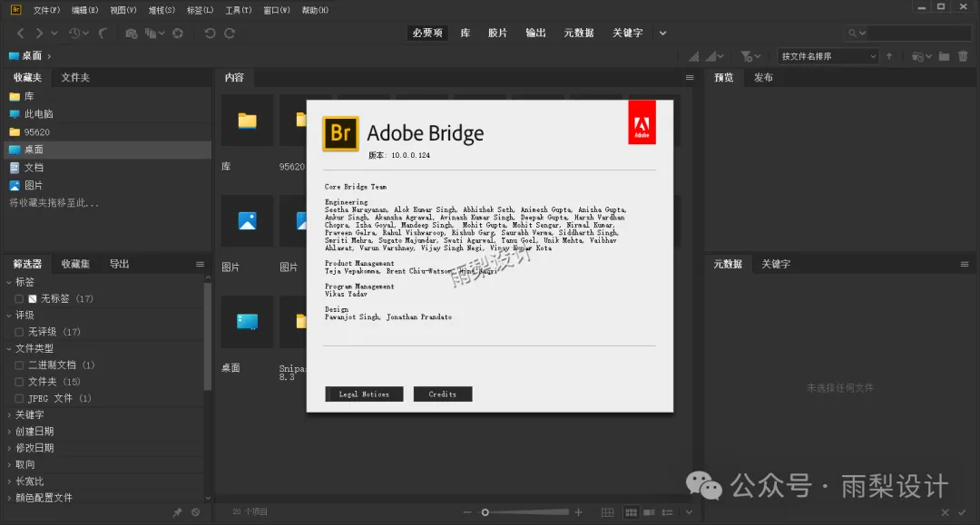This screenshot has width=980, height=525.
Task: Click the boomerang return-to-app icon
Action: coord(103,33)
